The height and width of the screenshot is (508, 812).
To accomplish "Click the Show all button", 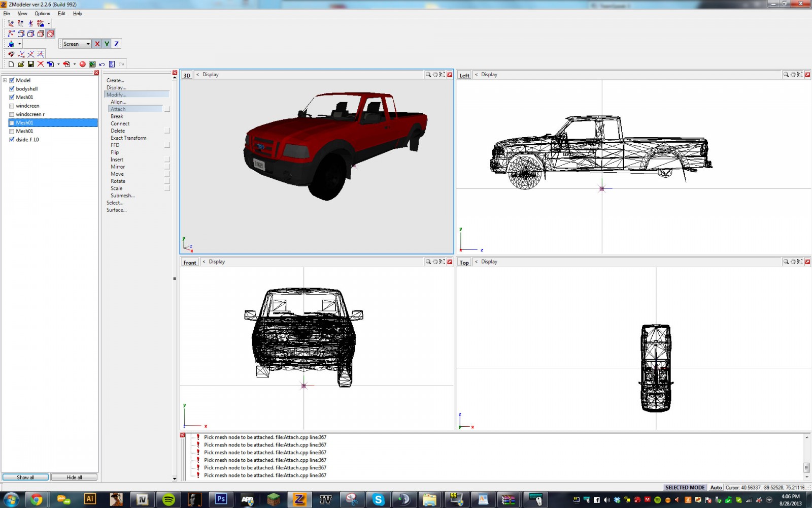I will pos(25,478).
